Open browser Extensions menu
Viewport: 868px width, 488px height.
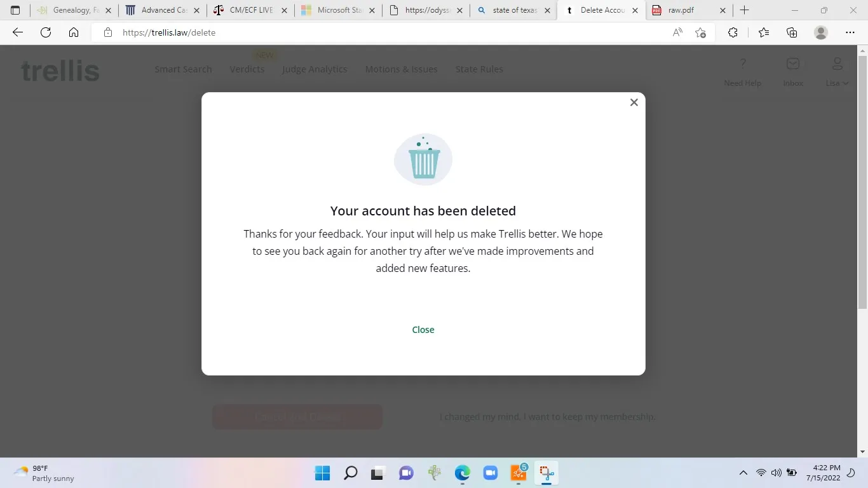click(x=733, y=32)
